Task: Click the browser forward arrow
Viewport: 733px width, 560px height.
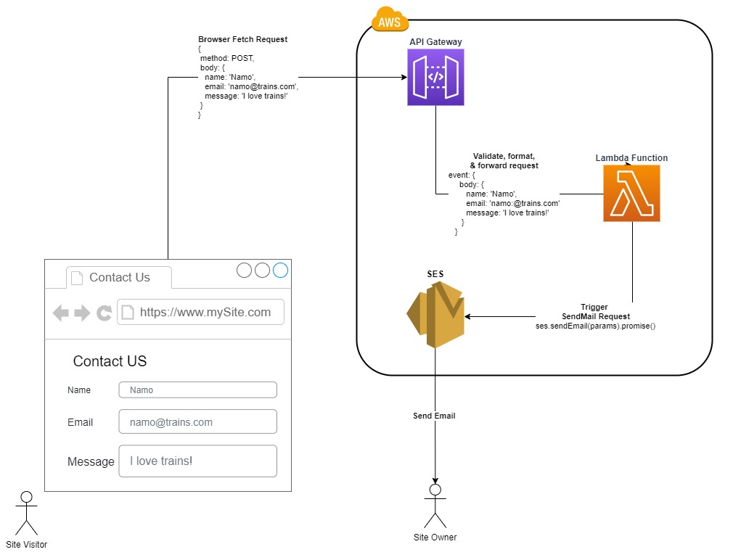Action: pos(82,313)
